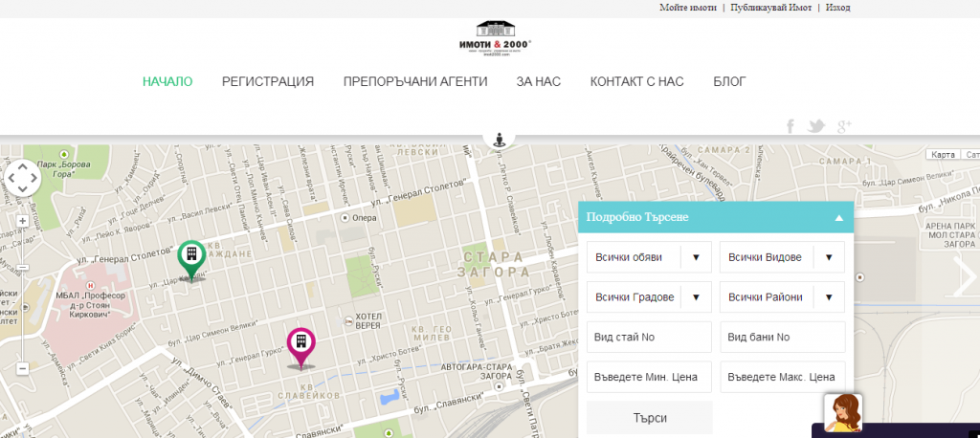Open the Twitter bird icon
Image resolution: width=980 pixels, height=438 pixels.
click(x=816, y=127)
